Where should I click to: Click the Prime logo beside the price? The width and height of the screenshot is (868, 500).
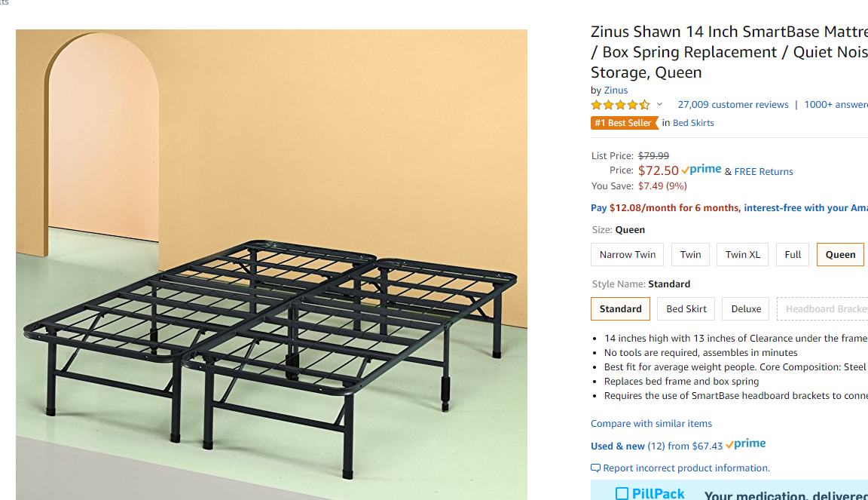coord(701,170)
